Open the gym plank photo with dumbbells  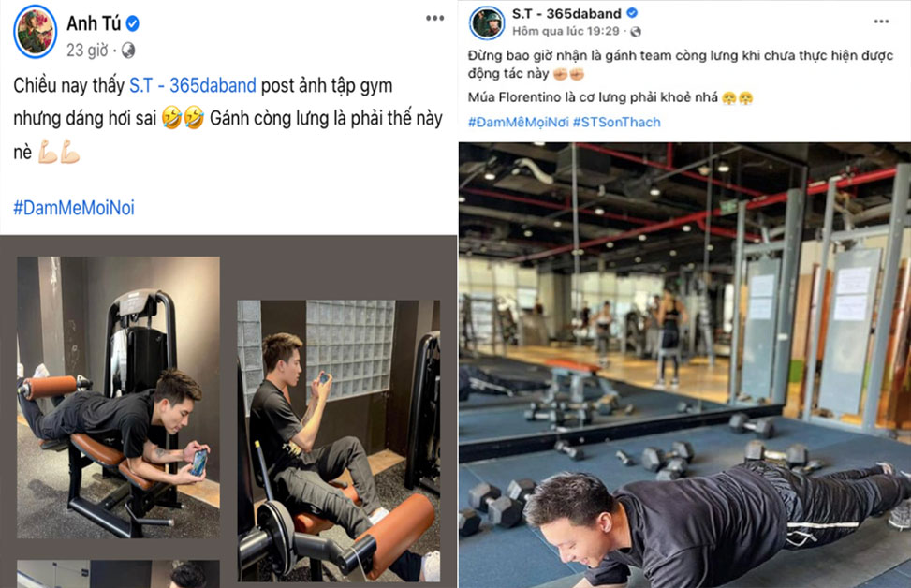pos(684,365)
